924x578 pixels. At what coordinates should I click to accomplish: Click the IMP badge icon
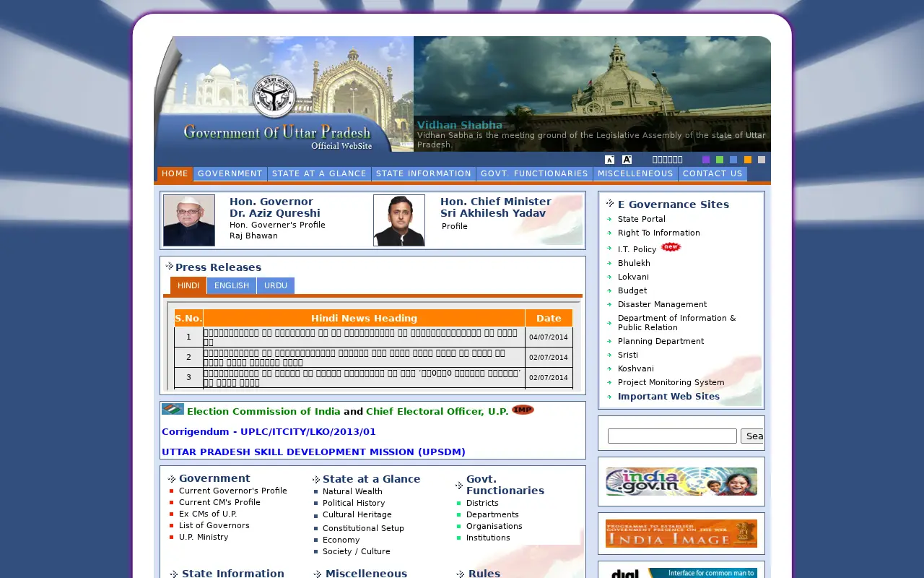[523, 410]
